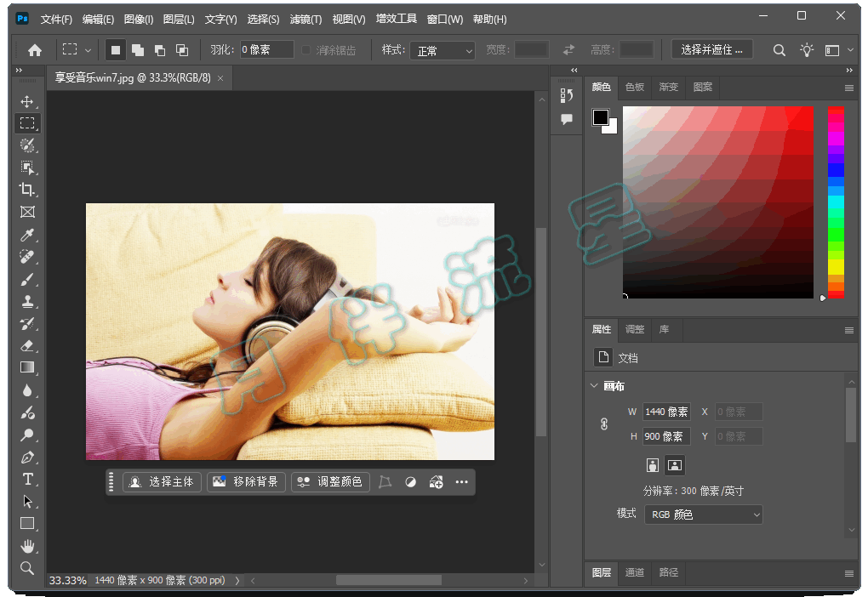The width and height of the screenshot is (868, 597).
Task: Select the Eraser tool
Action: (27, 345)
